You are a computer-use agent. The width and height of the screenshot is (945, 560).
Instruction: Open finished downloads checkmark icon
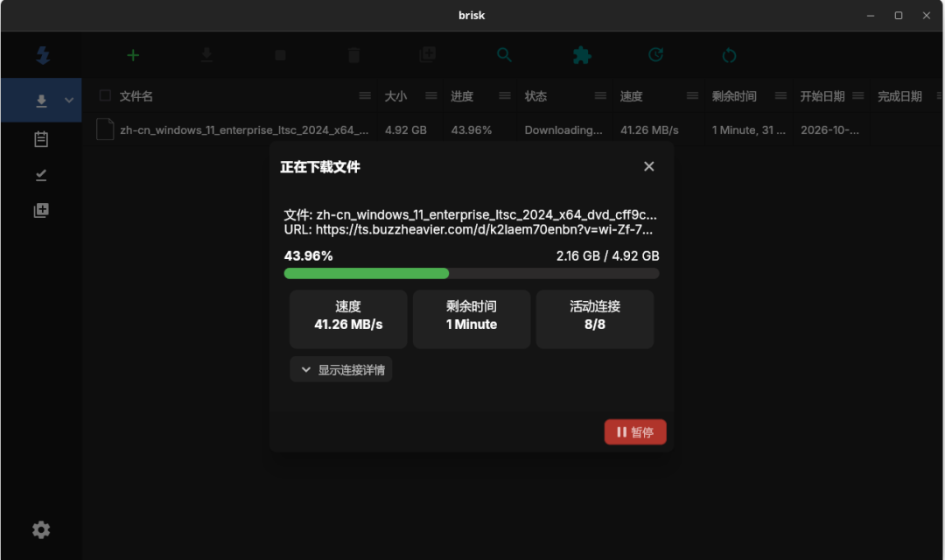pyautogui.click(x=41, y=175)
